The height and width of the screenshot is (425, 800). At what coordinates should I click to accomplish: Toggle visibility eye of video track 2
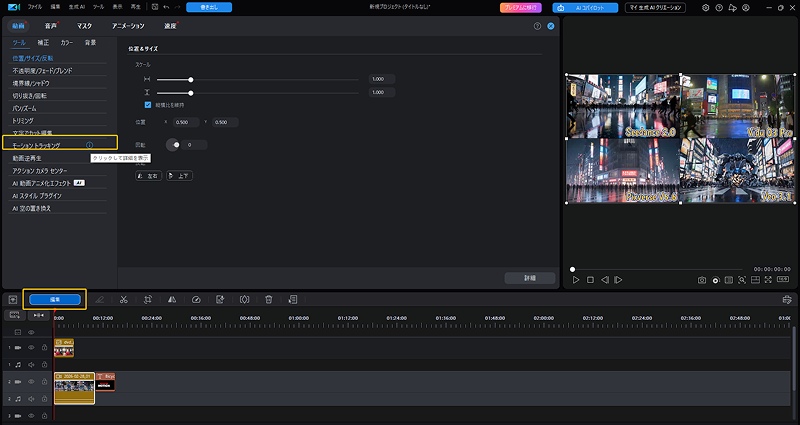pyautogui.click(x=31, y=382)
